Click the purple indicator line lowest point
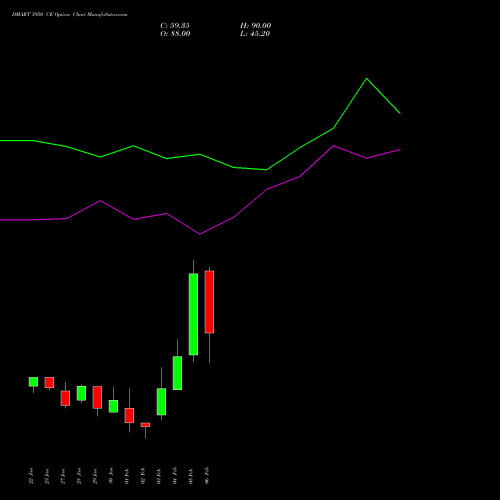Viewport: 500px width, 500px height. 200,234
